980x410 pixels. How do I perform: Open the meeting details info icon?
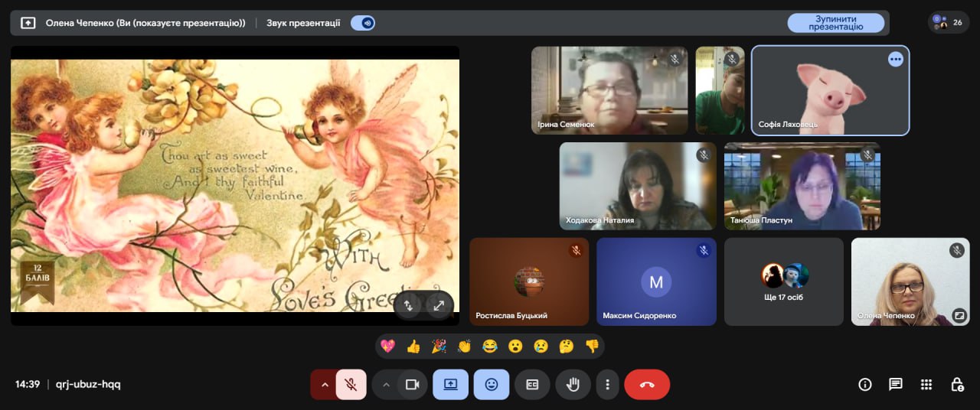tap(865, 385)
